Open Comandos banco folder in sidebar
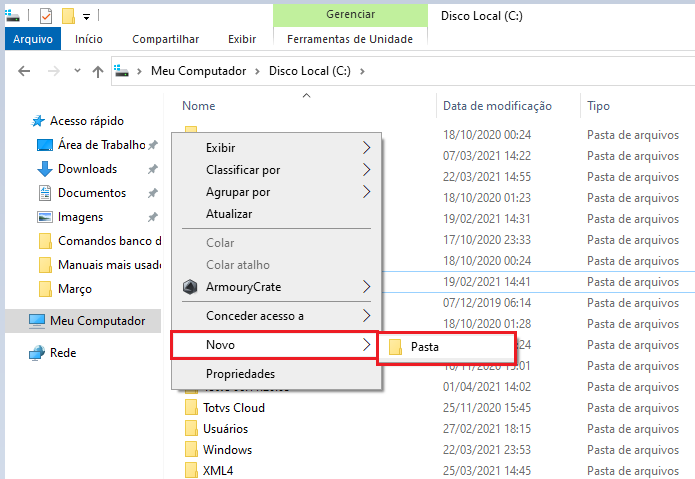 [109, 241]
